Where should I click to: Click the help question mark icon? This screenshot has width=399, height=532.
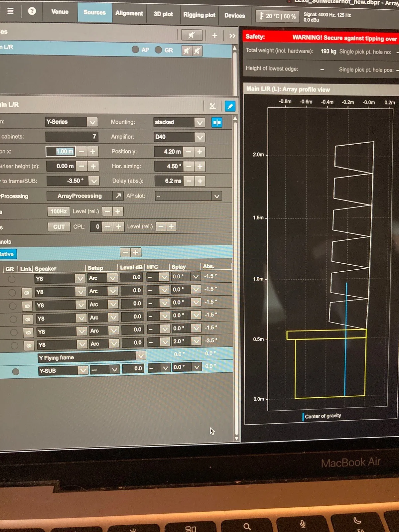click(x=32, y=11)
